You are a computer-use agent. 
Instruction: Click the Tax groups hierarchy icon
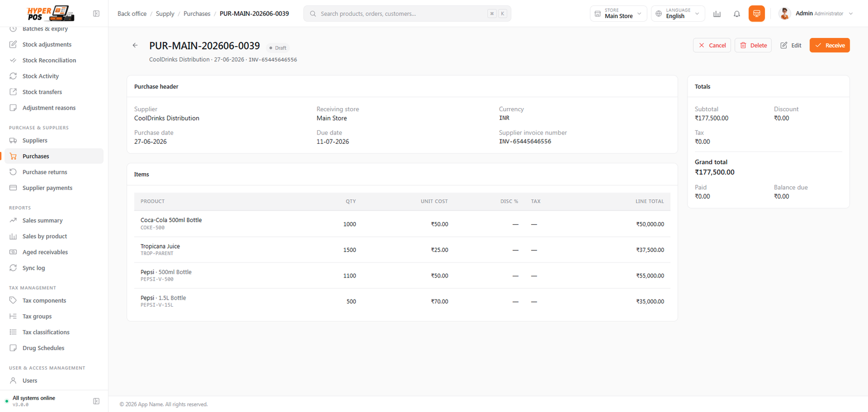(x=13, y=316)
